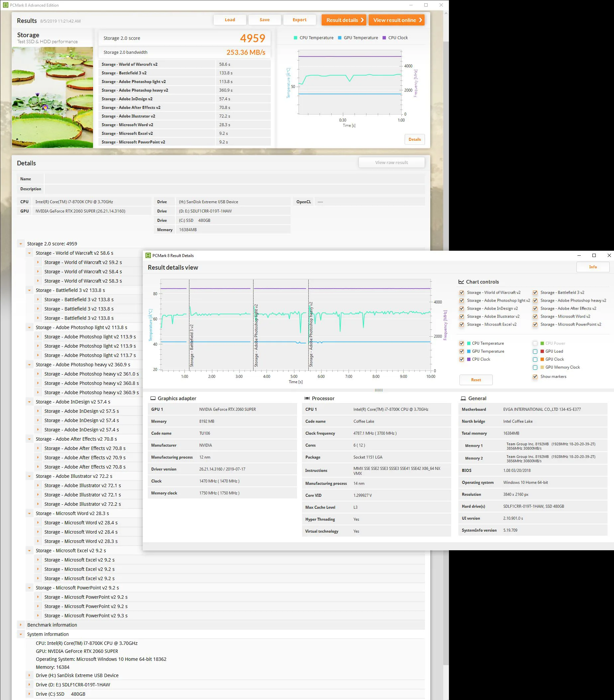Open View result online
This screenshot has width=614, height=700.
(x=397, y=20)
